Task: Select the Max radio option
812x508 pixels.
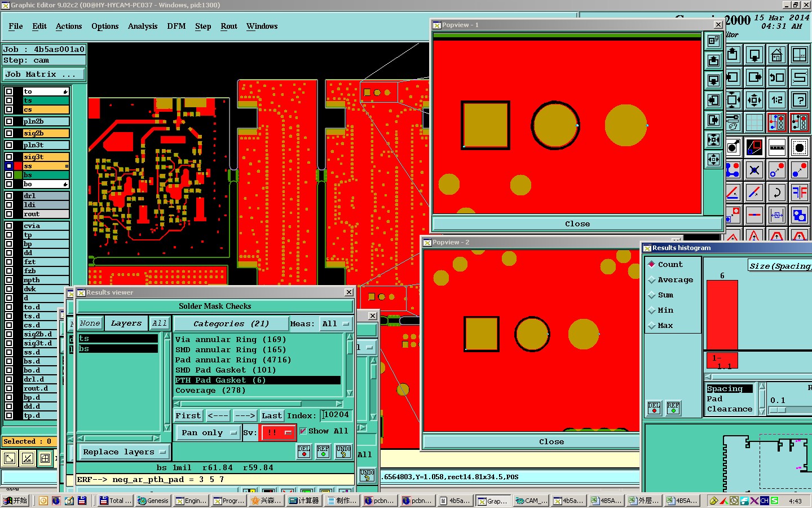Action: point(652,325)
